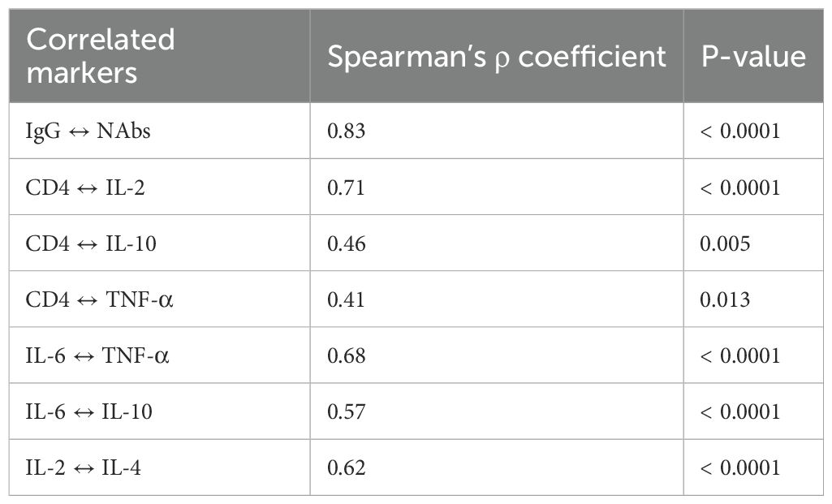
Task: Click the 0.83 coefficient value
Action: click(x=346, y=131)
